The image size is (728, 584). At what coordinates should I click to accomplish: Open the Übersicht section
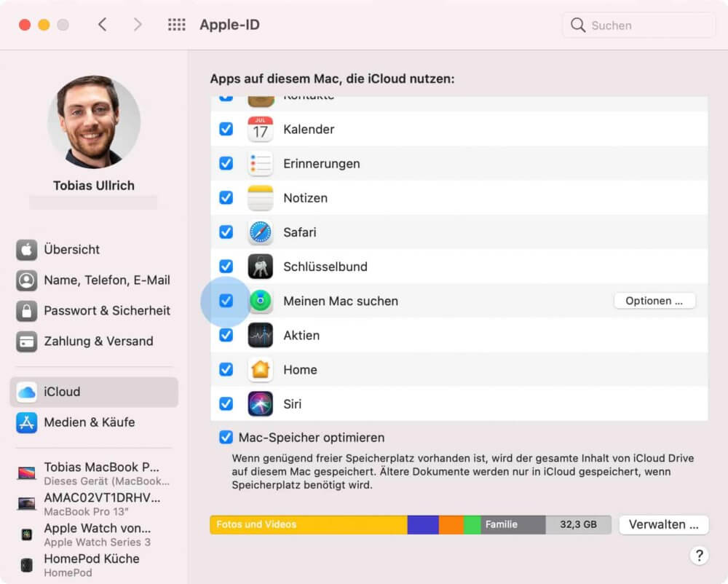[x=94, y=250]
